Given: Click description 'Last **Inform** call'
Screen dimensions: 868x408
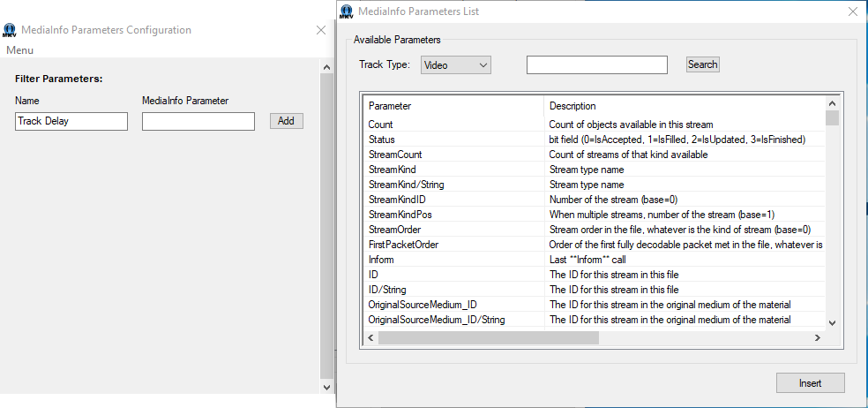Looking at the screenshot, I should click(x=587, y=260).
